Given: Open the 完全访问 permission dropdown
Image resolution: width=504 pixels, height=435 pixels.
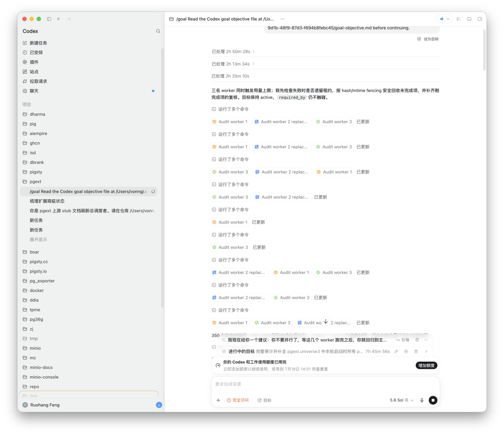Looking at the screenshot, I should [238, 400].
